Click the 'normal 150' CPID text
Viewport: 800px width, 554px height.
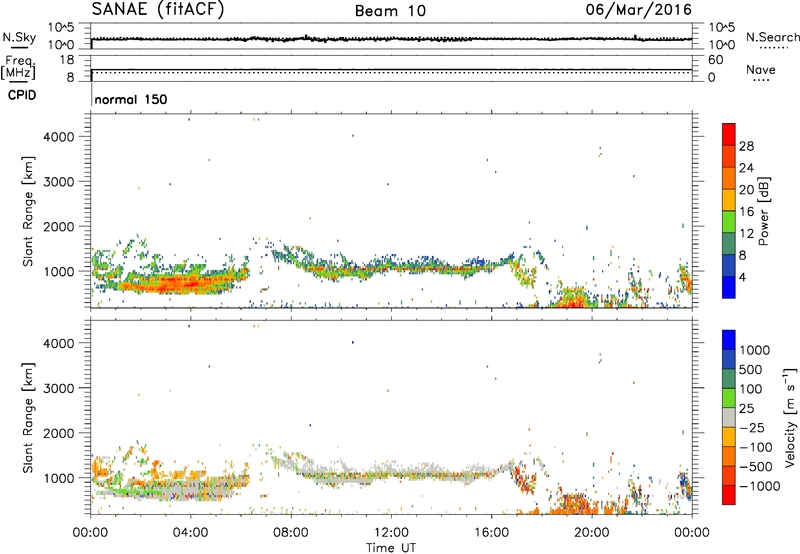(131, 99)
